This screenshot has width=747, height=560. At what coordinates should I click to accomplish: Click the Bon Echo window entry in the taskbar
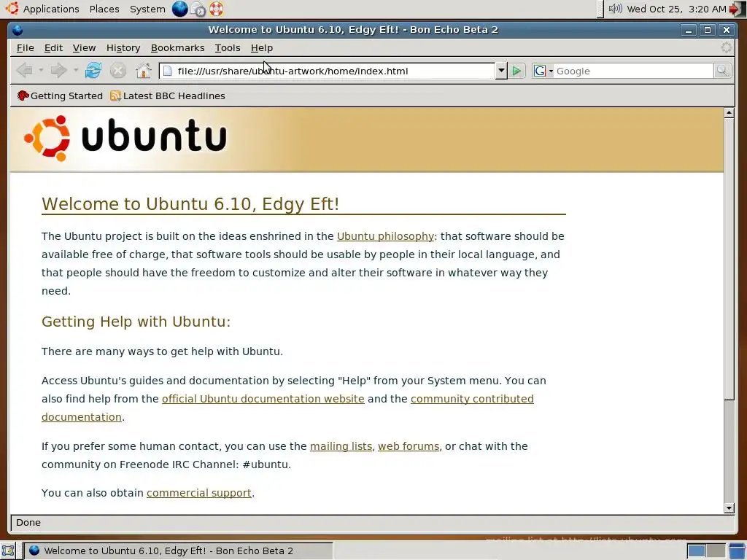coord(179,551)
